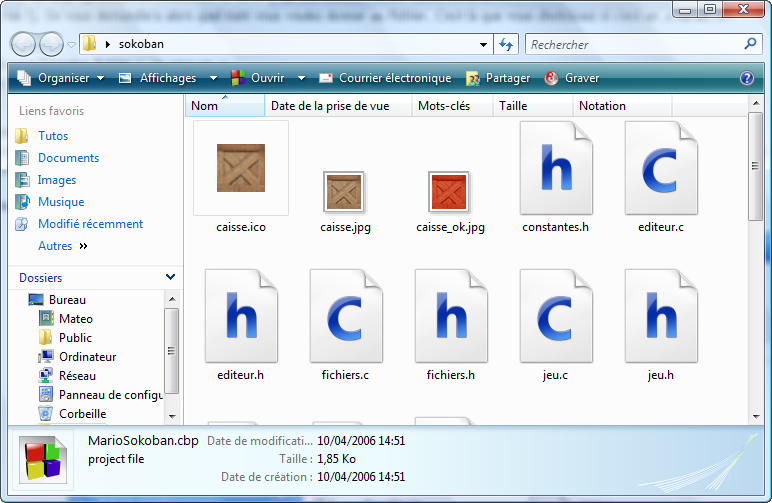This screenshot has height=503, width=772.
Task: Click the back navigation arrow
Action: (x=24, y=45)
